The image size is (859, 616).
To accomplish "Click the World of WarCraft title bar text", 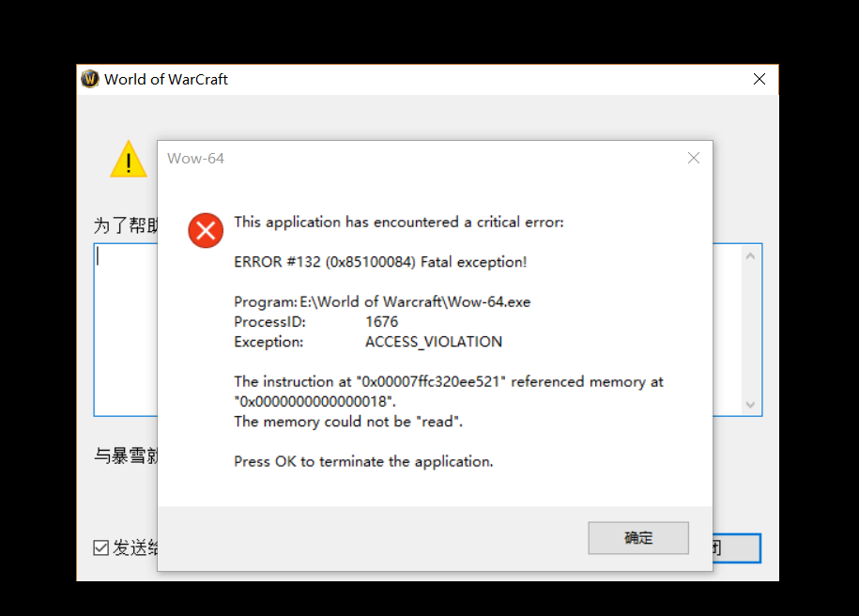I will pyautogui.click(x=166, y=80).
